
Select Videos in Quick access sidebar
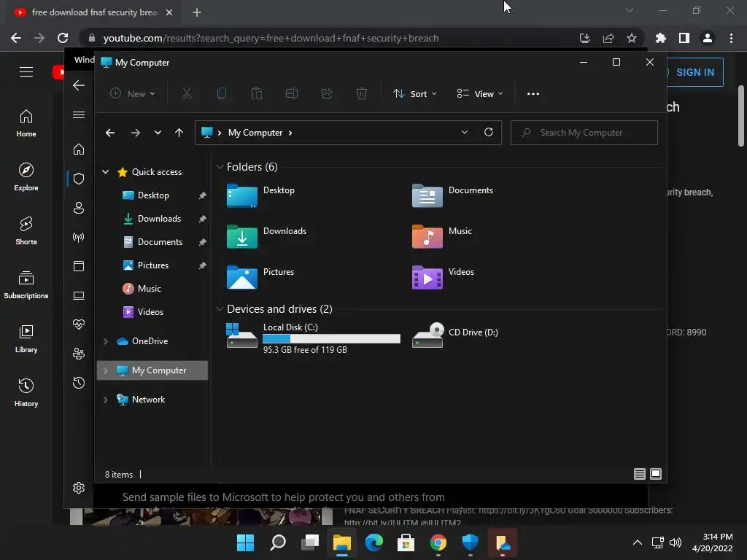click(152, 312)
